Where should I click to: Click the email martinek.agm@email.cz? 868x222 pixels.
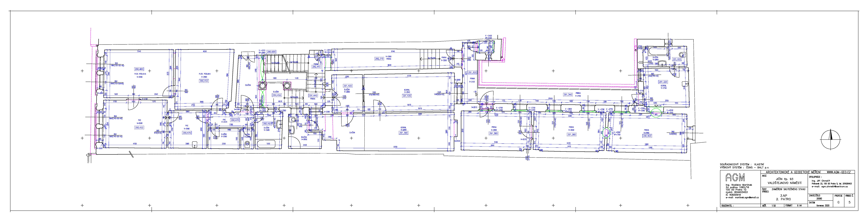[x=747, y=198]
